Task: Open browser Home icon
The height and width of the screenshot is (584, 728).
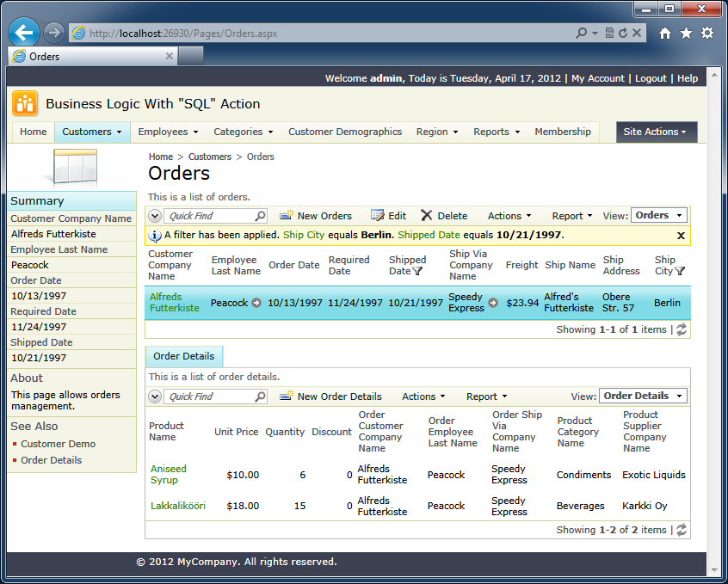Action: click(665, 33)
